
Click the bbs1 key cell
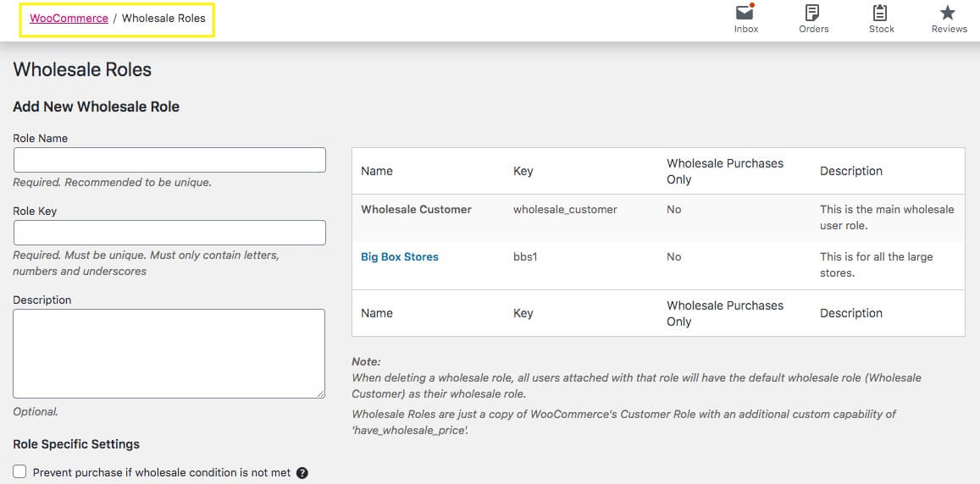tap(525, 257)
